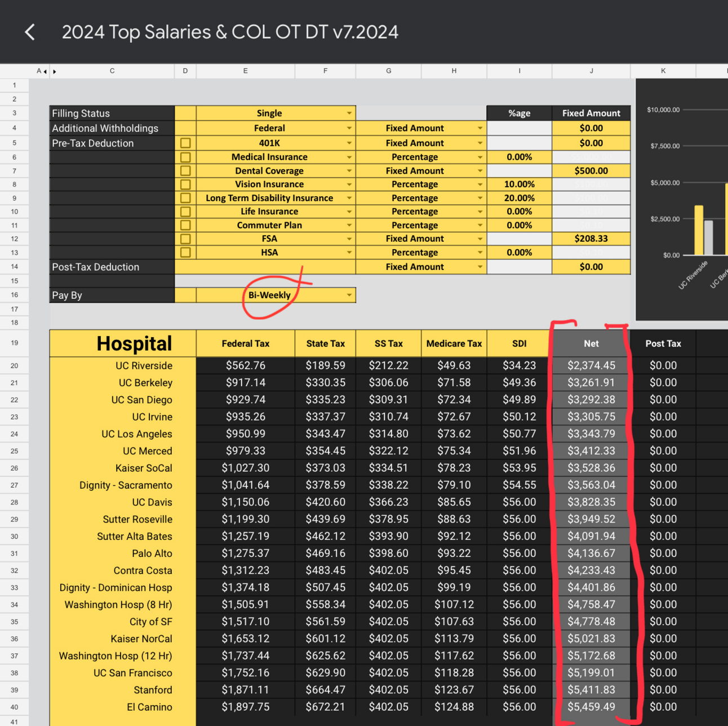
Task: Select the 10.00% Vision Insurance percentage cell
Action: (520, 184)
